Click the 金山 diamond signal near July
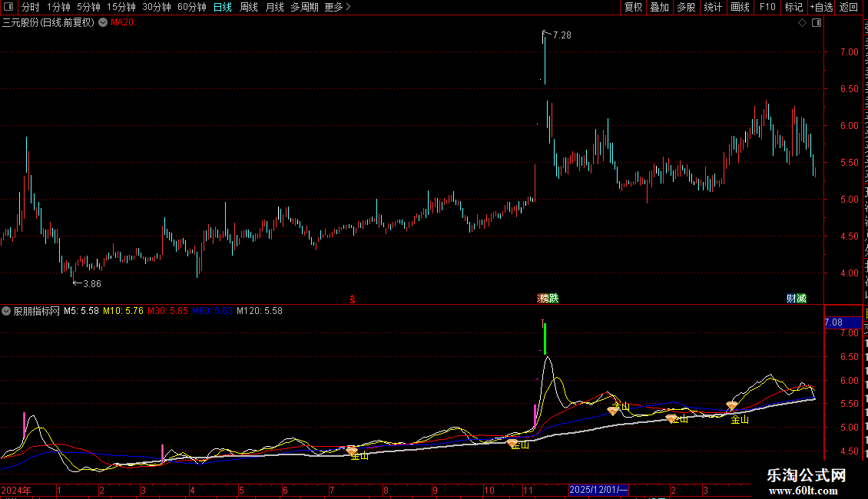Viewport: 868px width, 499px height. [x=352, y=452]
